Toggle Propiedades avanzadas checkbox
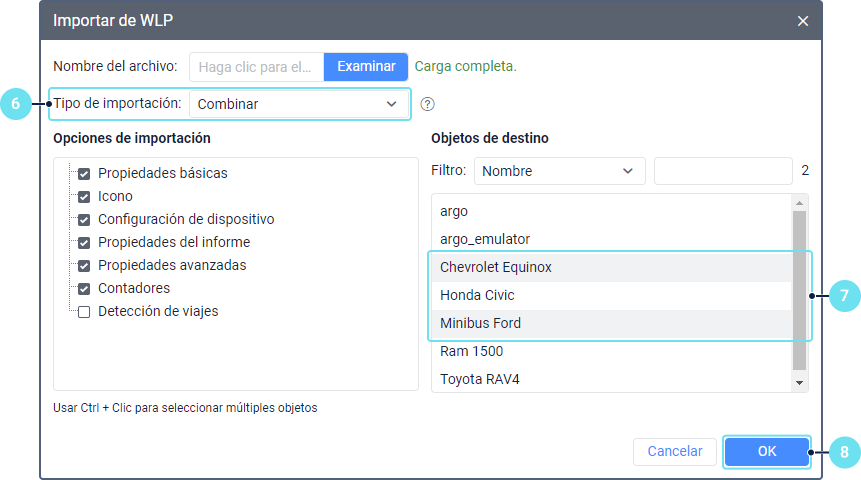Screen dimensions: 861x480 (x=84, y=265)
